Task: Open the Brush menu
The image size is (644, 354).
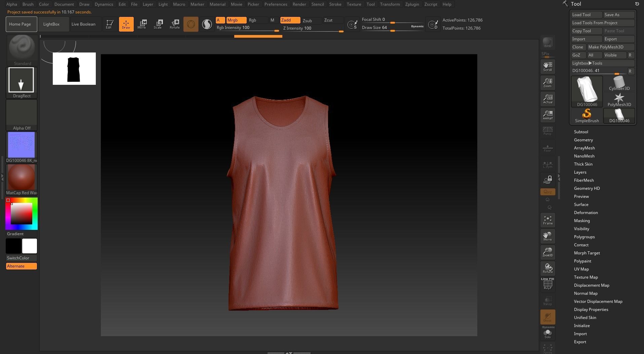Action: pyautogui.click(x=28, y=4)
